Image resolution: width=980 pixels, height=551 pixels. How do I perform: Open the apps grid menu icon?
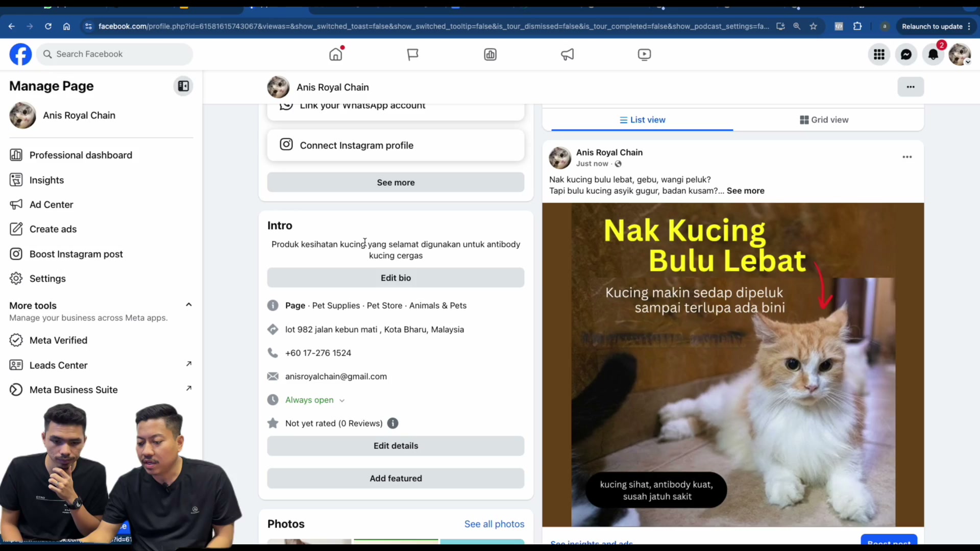pyautogui.click(x=879, y=54)
